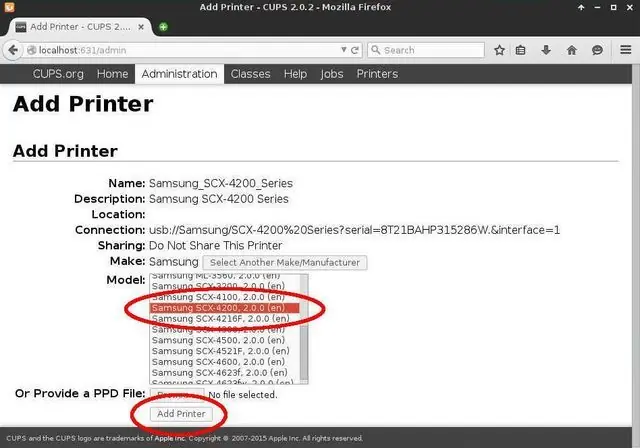Open the Administration navigation tab
The height and width of the screenshot is (448, 640).
coord(179,74)
